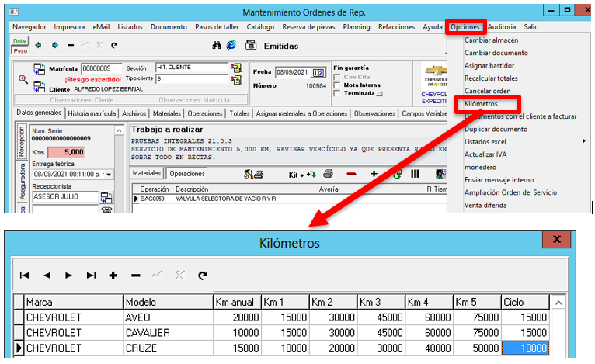Go to first record in Kilómetros navigator
This screenshot has width=595, height=364.
point(24,275)
